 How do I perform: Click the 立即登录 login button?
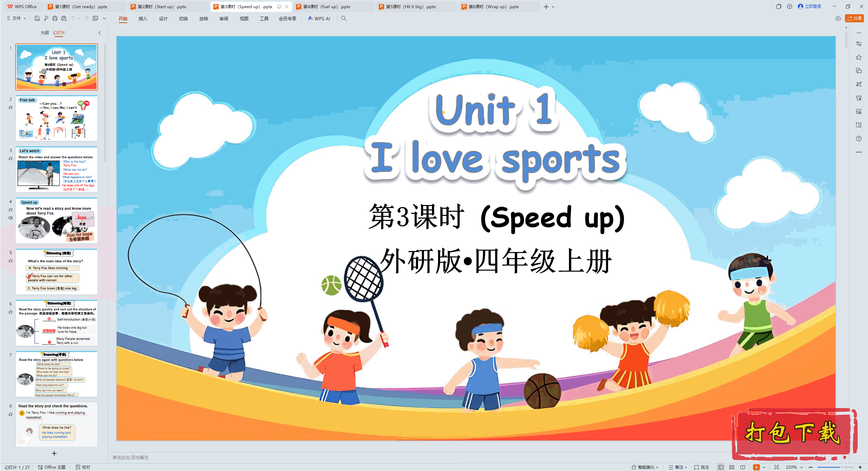point(810,6)
